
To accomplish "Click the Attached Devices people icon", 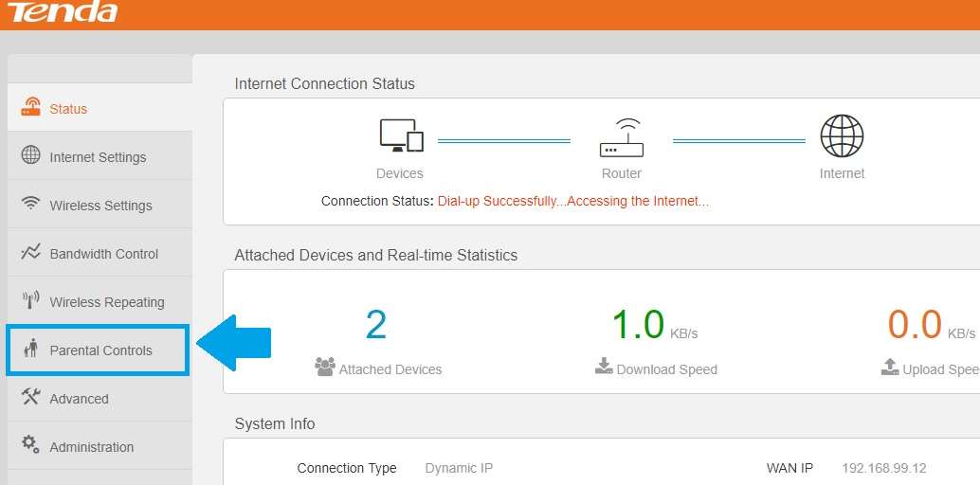I will 325,367.
